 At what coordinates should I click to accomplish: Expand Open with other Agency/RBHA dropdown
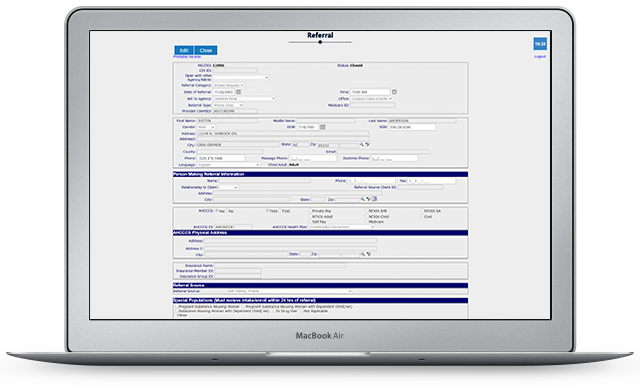pyautogui.click(x=241, y=77)
